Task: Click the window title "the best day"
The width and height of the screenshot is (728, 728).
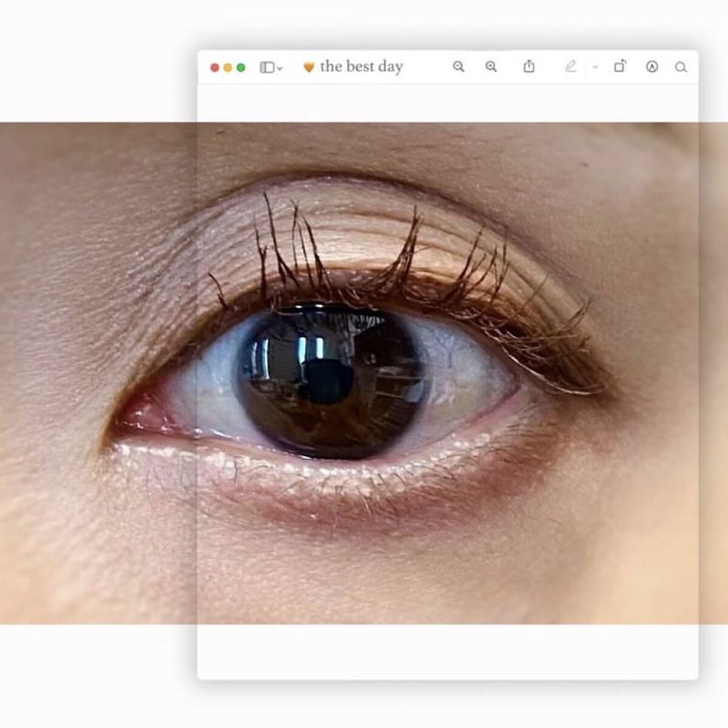Action: pos(361,67)
